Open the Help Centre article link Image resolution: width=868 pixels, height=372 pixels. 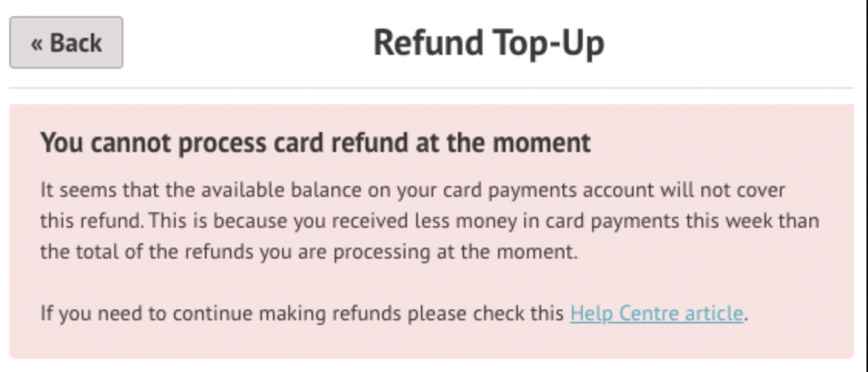pyautogui.click(x=657, y=314)
